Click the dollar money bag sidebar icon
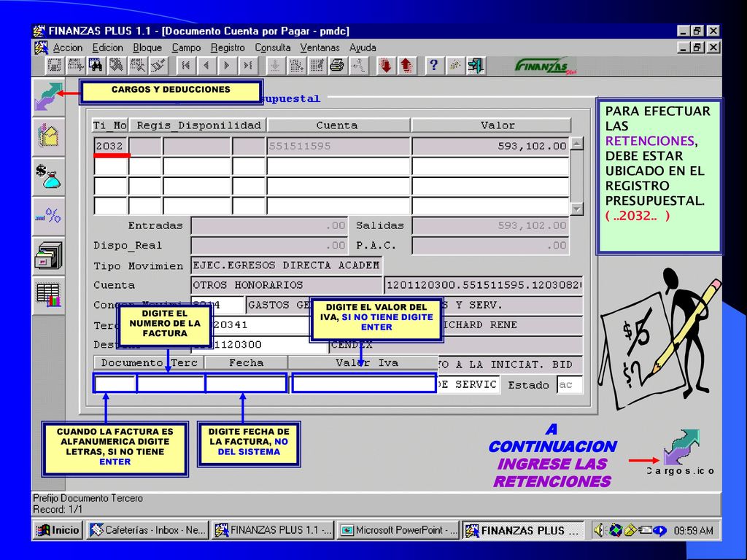The height and width of the screenshot is (560, 747). tap(48, 176)
